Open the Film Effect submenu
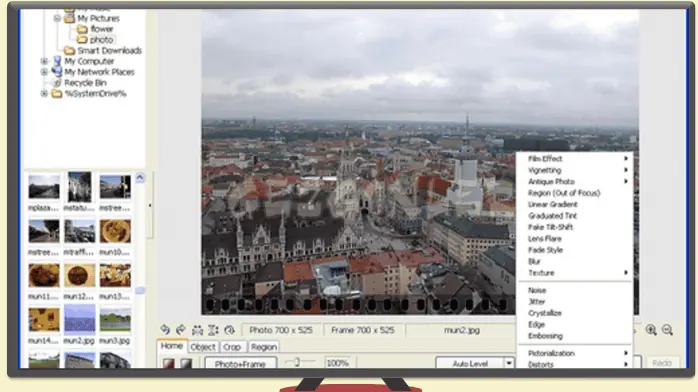Image resolution: width=698 pixels, height=392 pixels. [x=575, y=158]
